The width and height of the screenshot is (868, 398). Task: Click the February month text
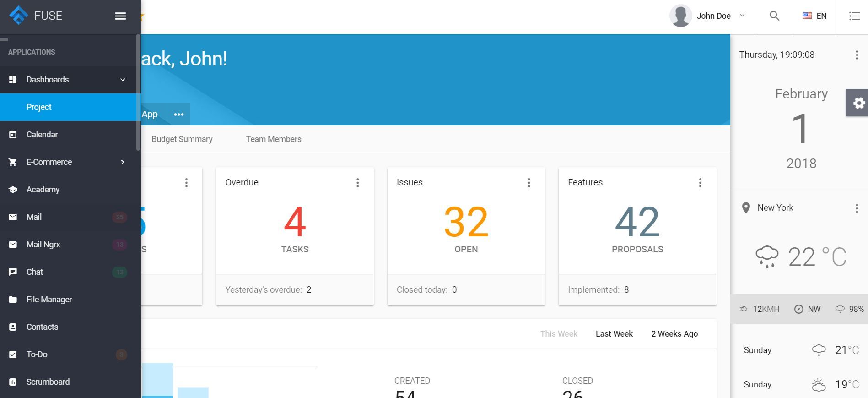(x=801, y=94)
